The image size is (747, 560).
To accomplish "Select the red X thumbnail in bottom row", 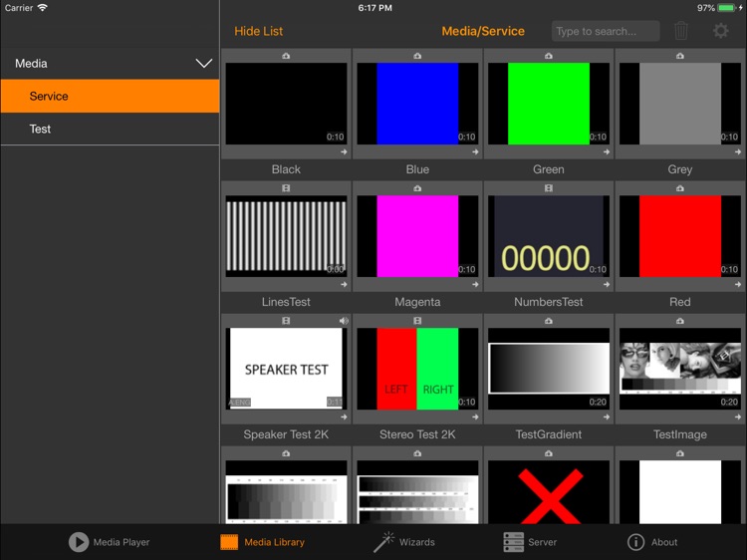I will 549,492.
